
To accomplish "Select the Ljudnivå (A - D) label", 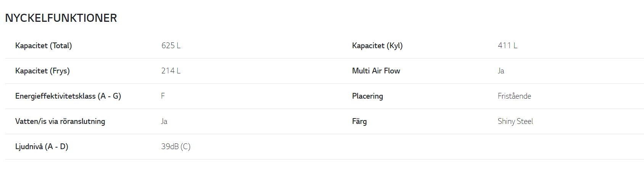I will [x=42, y=146].
